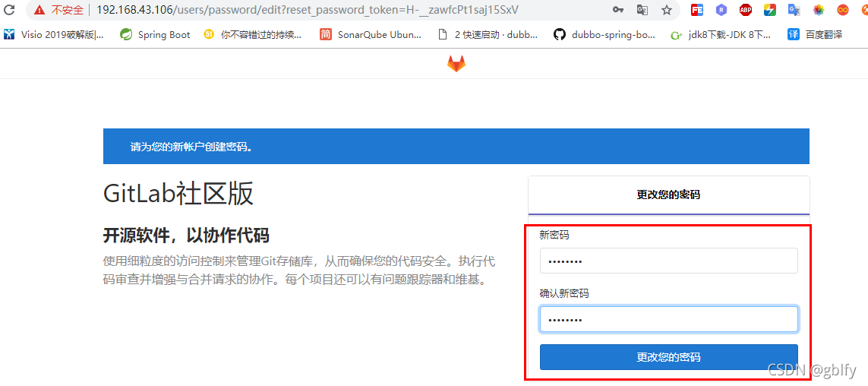868x386 pixels.
Task: Open the Adblock Plus ABP extension
Action: coord(746,9)
